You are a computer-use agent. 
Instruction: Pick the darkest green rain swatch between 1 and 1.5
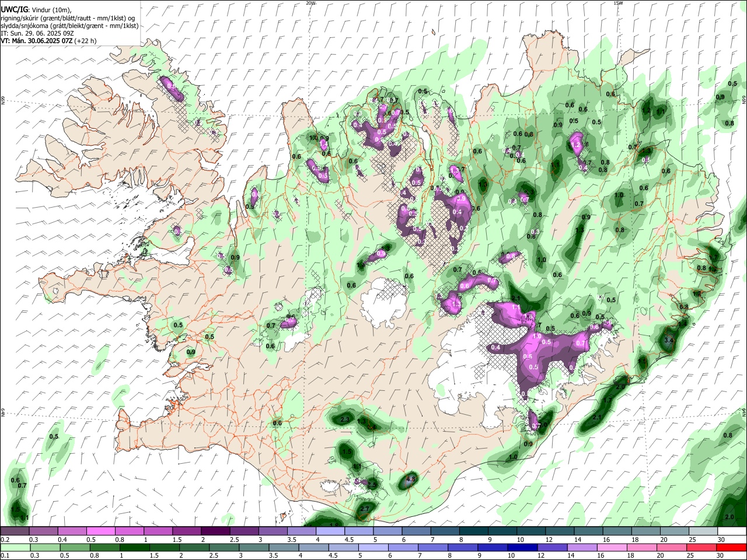134,547
